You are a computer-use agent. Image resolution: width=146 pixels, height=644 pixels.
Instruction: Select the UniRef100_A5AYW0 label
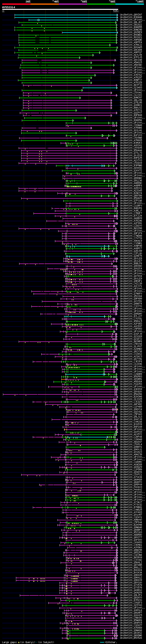(x=131, y=65)
